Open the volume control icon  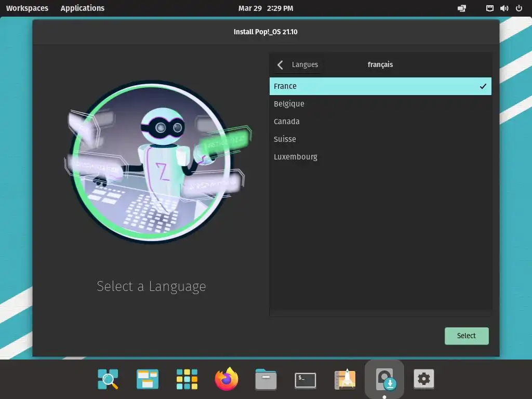pos(504,8)
